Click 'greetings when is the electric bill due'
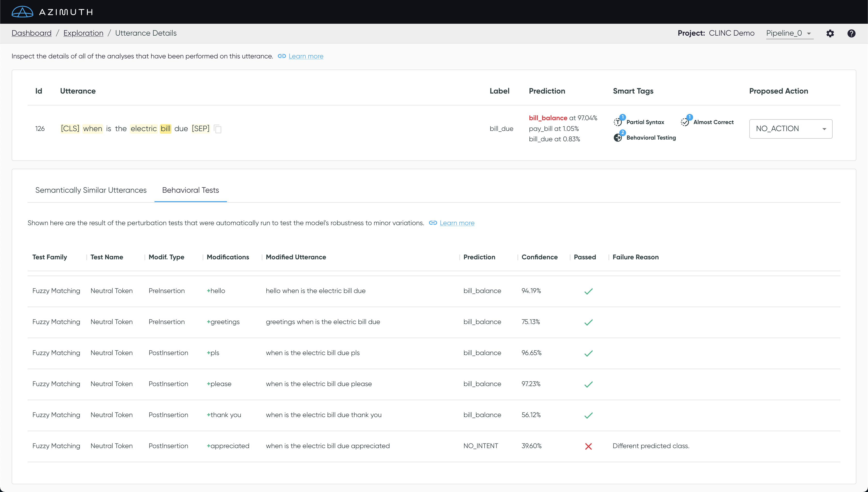The image size is (868, 492). (x=323, y=322)
